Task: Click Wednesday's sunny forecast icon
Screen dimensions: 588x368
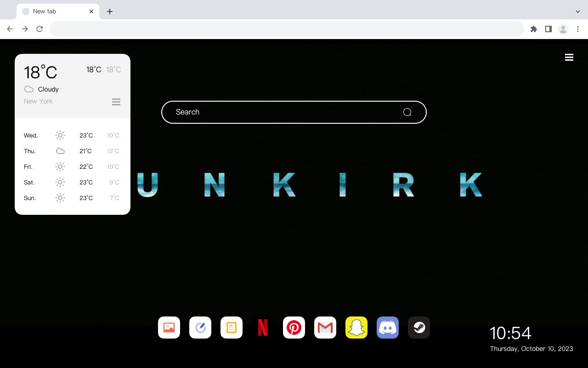Action: (60, 135)
